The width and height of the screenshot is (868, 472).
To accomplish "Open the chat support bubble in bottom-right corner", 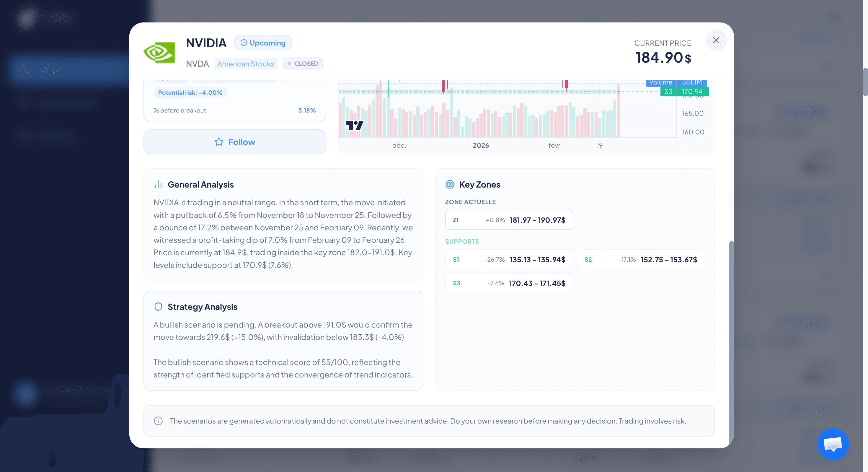I will point(833,444).
